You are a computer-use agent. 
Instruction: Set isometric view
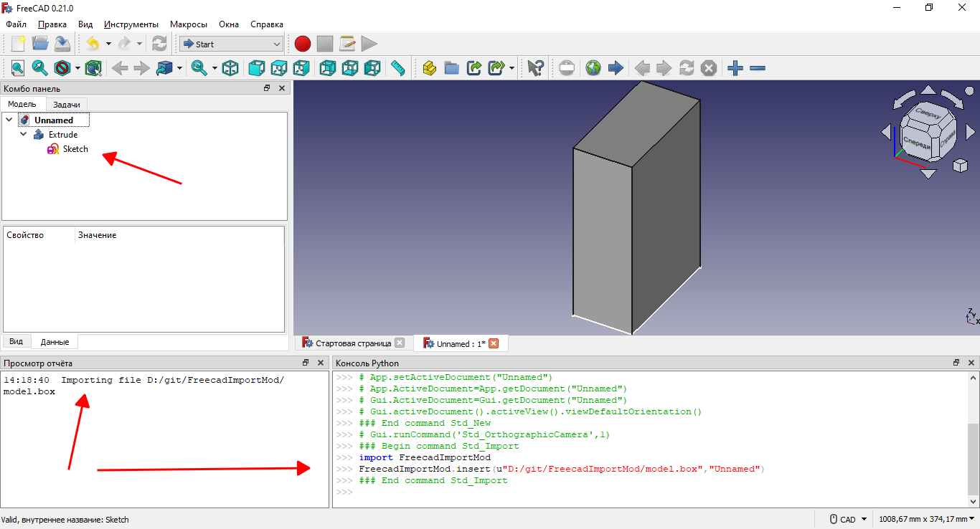click(x=230, y=68)
